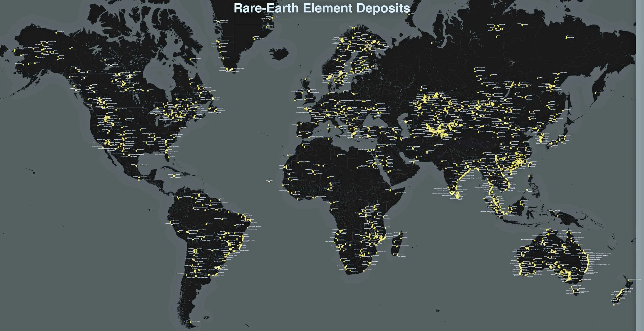Screen dimensions: 644x331
Task: Select the Mountain Pass deposit marker
Action: (106, 141)
